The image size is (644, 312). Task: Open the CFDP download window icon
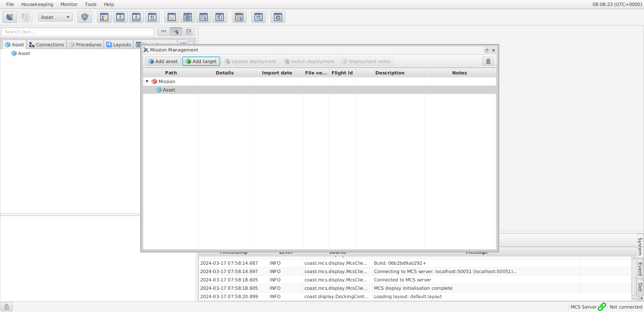click(136, 17)
